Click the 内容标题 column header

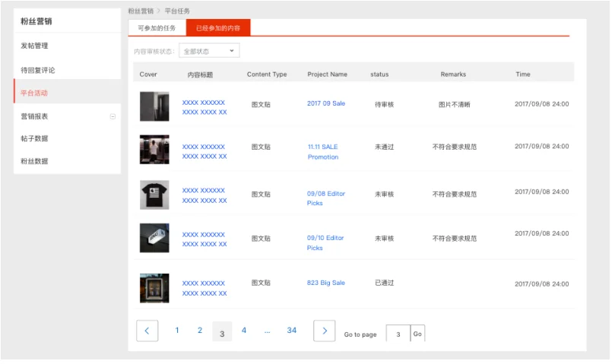(x=200, y=74)
